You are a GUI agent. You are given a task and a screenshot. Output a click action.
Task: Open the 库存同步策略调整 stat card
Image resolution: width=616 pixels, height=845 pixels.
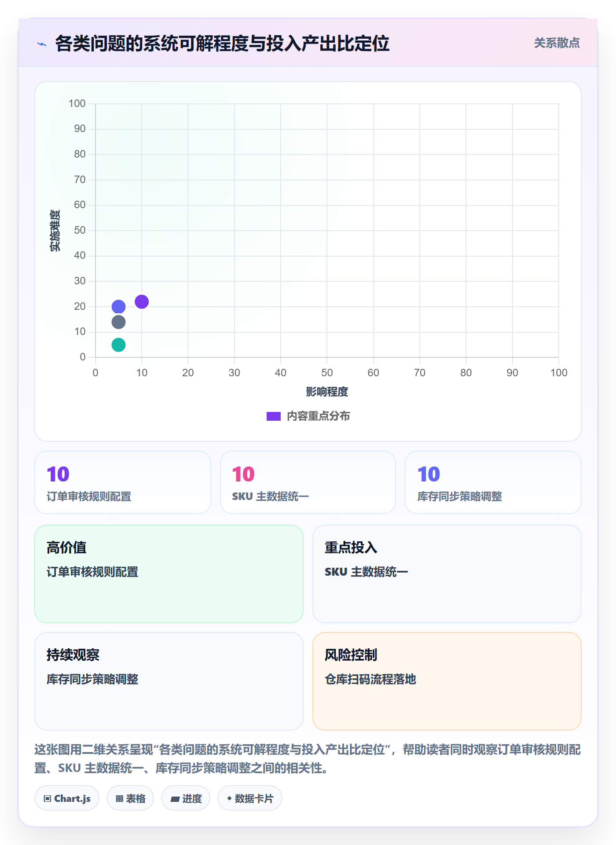pos(493,482)
